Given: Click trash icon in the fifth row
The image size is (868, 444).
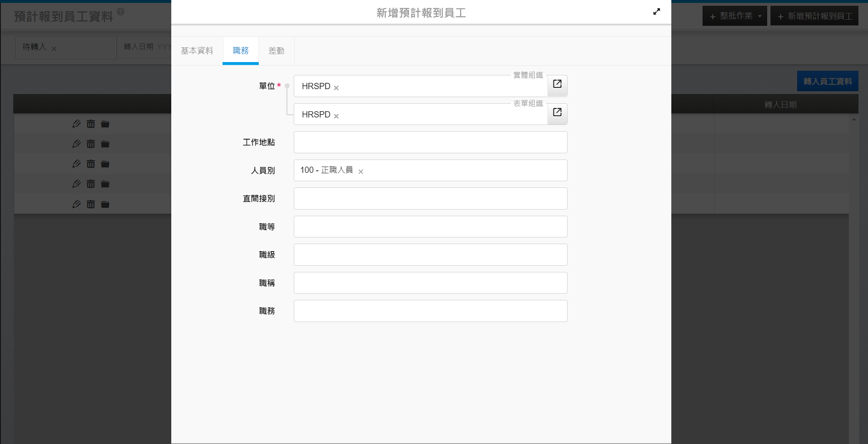Looking at the screenshot, I should pyautogui.click(x=91, y=205).
